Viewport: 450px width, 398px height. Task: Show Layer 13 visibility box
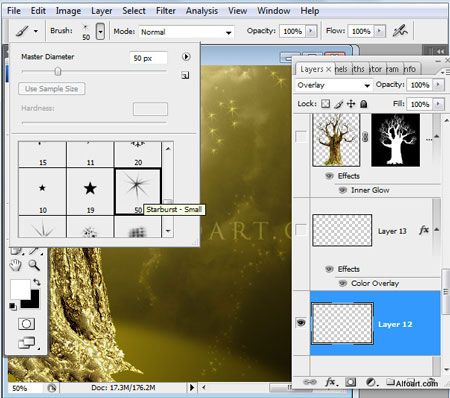(301, 230)
